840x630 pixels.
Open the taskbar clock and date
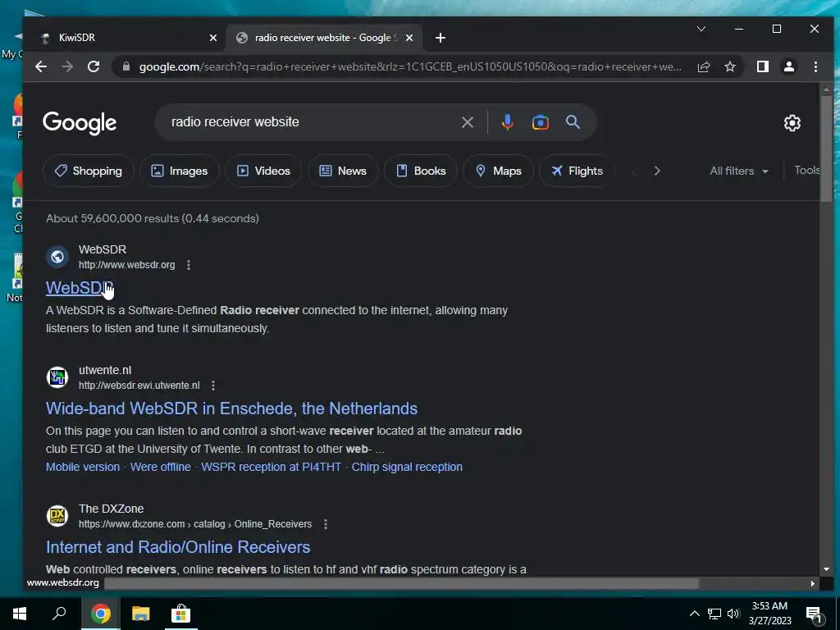[769, 614]
